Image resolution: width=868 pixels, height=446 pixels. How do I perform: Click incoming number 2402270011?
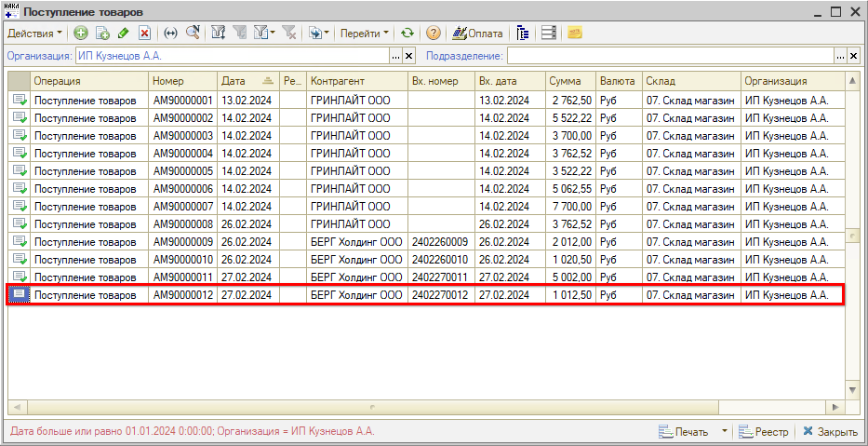[x=440, y=277]
